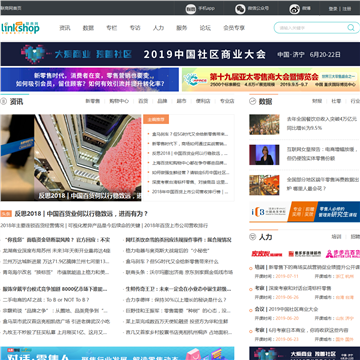Click the 数据 section heading icon

tap(253, 101)
